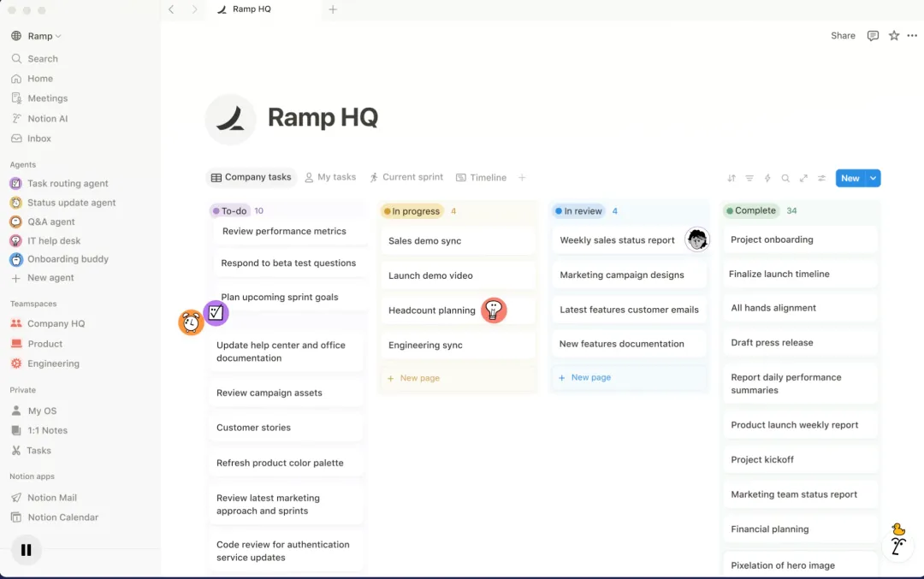Open the filter icon in toolbar

(x=749, y=178)
